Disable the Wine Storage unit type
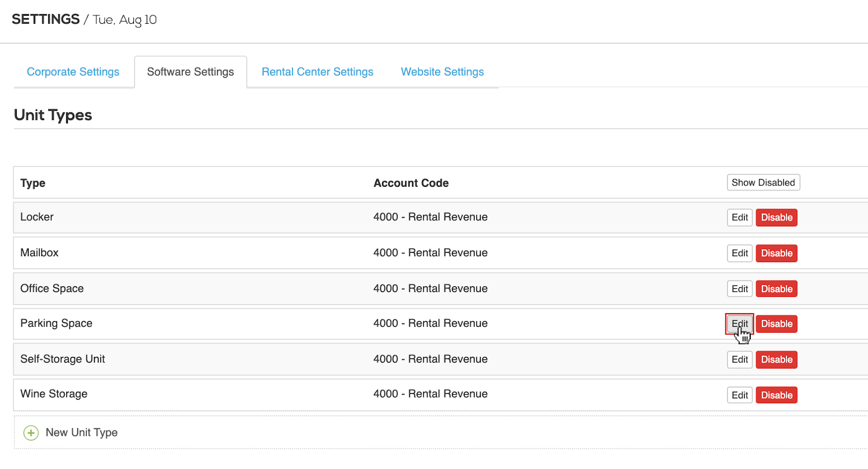The image size is (868, 469). coord(776,395)
